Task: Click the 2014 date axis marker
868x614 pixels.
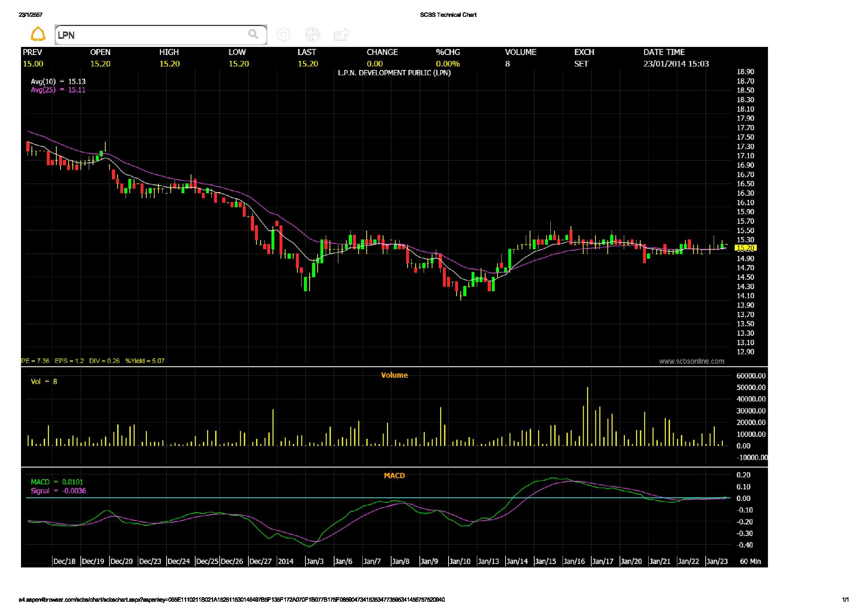Action: click(x=286, y=561)
